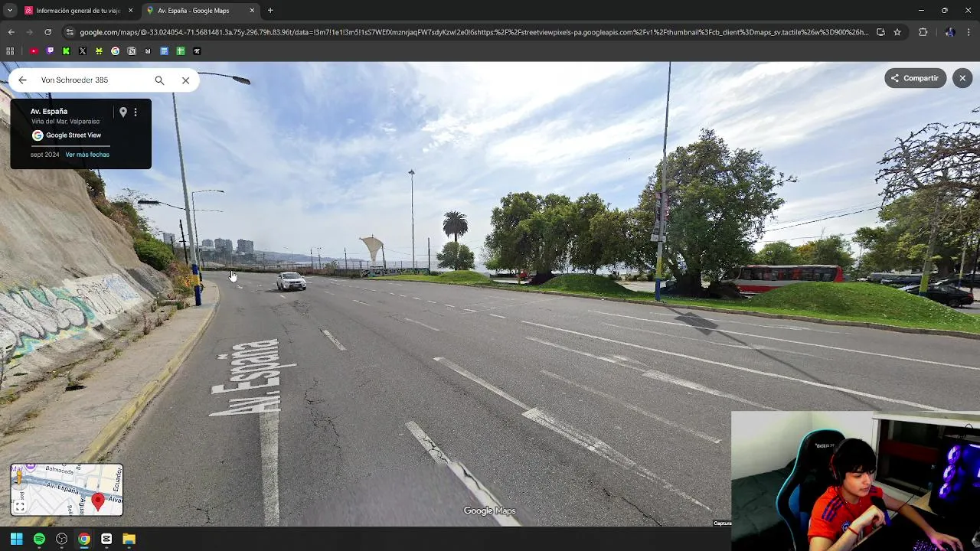Open the Google Sheets bookmark

pyautogui.click(x=181, y=51)
